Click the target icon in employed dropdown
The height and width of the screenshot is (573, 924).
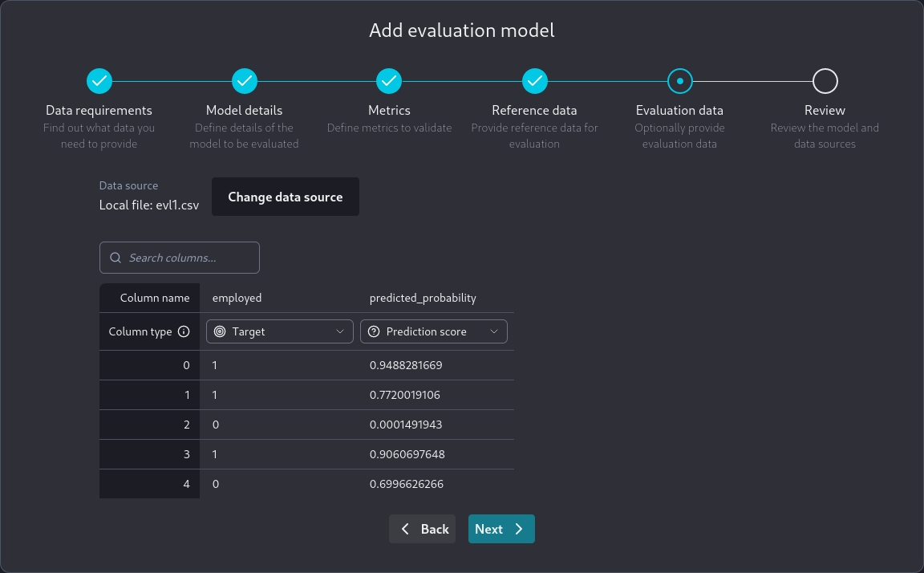220,331
